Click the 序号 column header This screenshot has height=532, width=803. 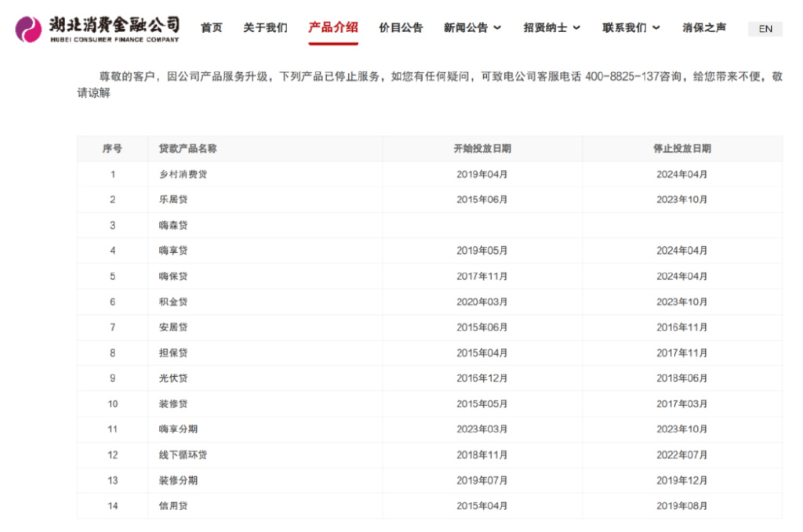pos(112,148)
